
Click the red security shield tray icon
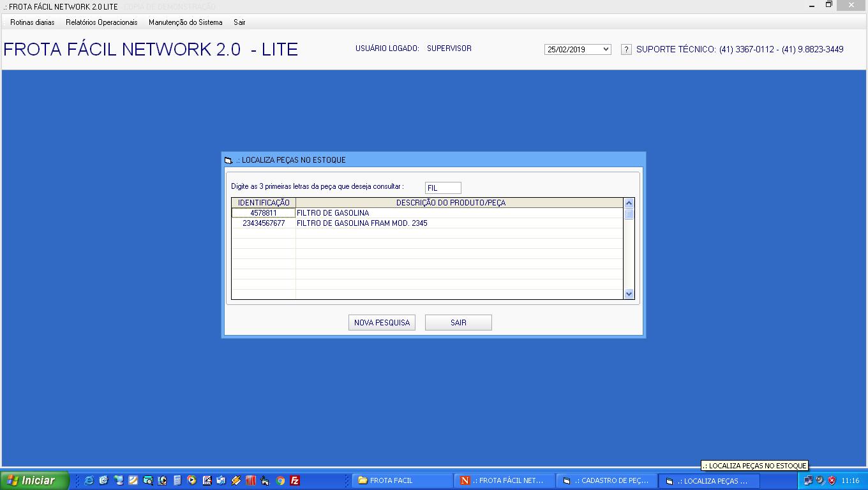click(832, 480)
